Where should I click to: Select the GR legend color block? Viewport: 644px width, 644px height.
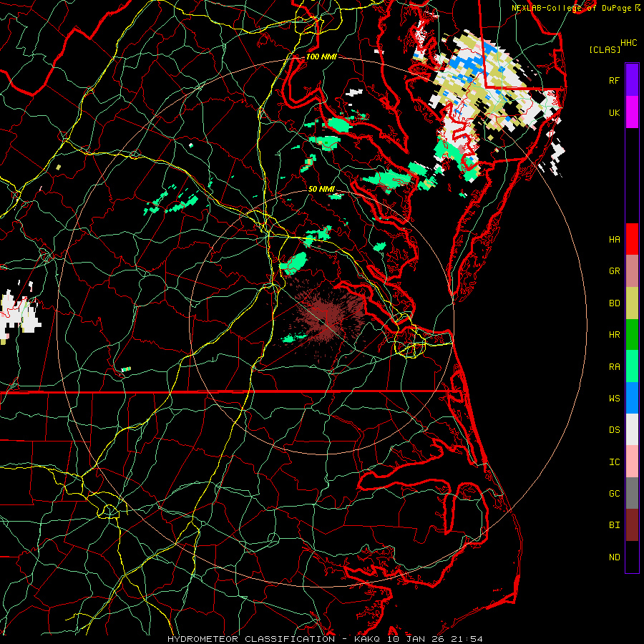(x=632, y=271)
